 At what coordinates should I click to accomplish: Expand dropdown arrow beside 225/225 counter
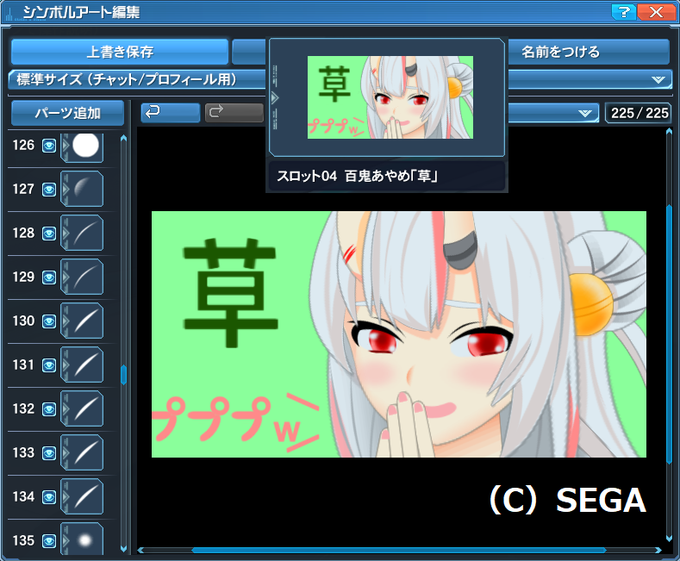point(585,113)
